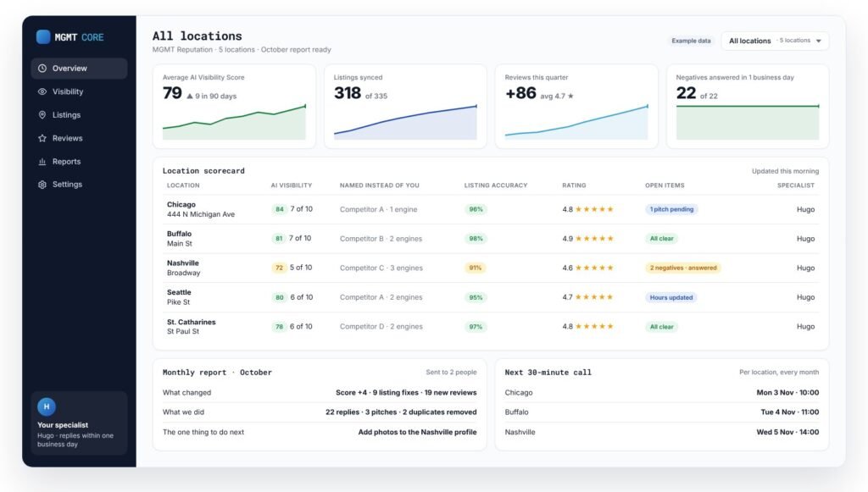Click the OPEN ITEMS column header

pos(665,185)
